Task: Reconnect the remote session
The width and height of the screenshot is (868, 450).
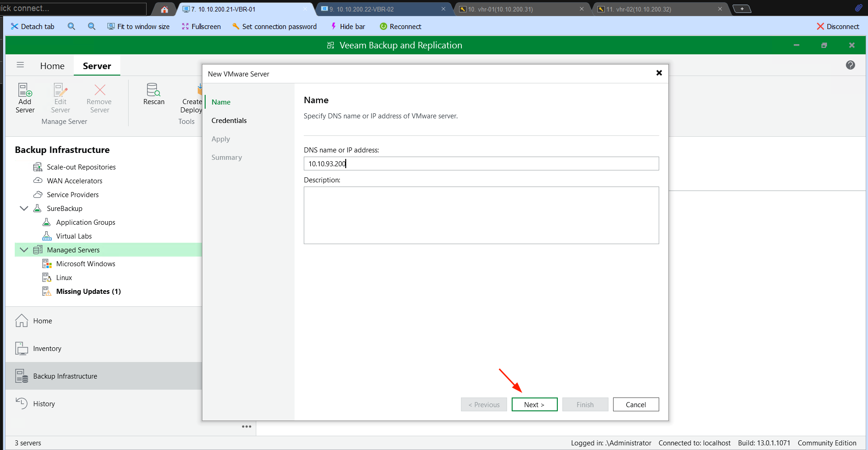Action: click(x=400, y=26)
